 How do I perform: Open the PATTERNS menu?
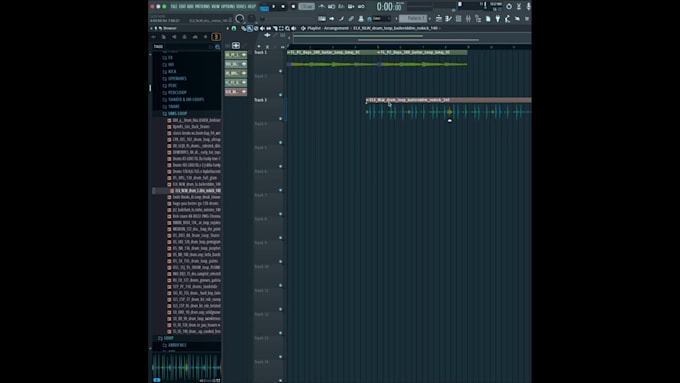pyautogui.click(x=202, y=7)
